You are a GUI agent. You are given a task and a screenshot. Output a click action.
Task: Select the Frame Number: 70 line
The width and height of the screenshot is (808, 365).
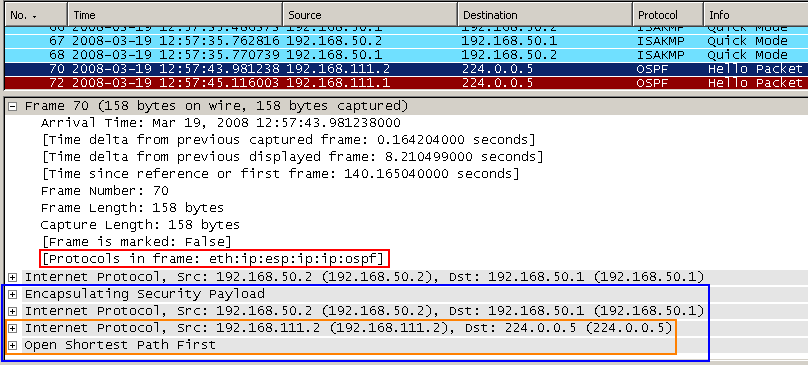(x=105, y=191)
